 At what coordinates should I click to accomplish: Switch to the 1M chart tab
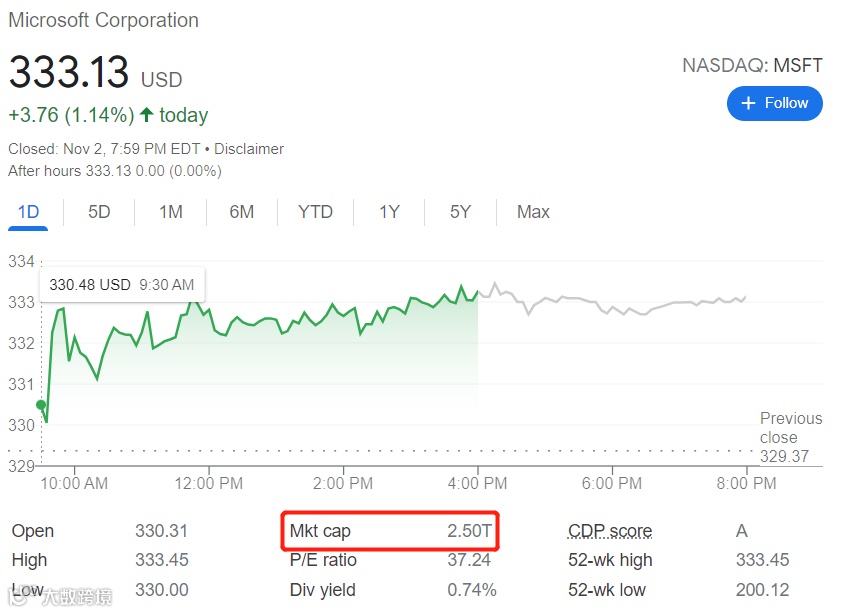tap(171, 212)
